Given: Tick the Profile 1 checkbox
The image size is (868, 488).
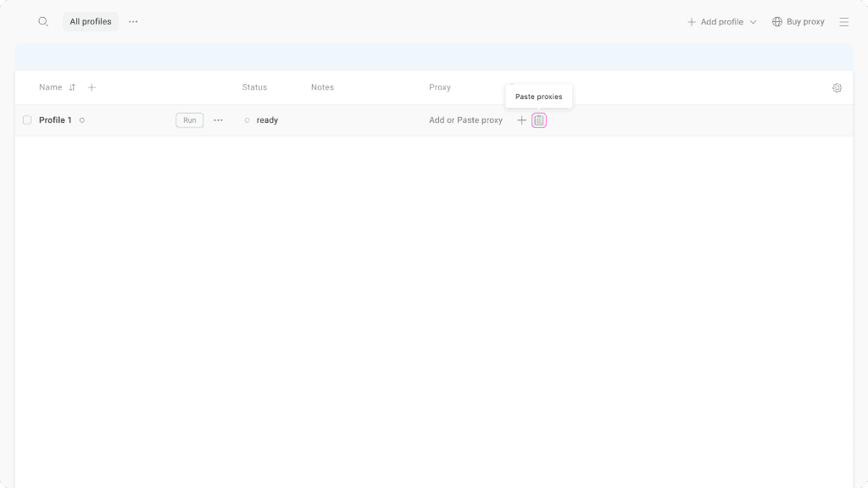Looking at the screenshot, I should (27, 120).
